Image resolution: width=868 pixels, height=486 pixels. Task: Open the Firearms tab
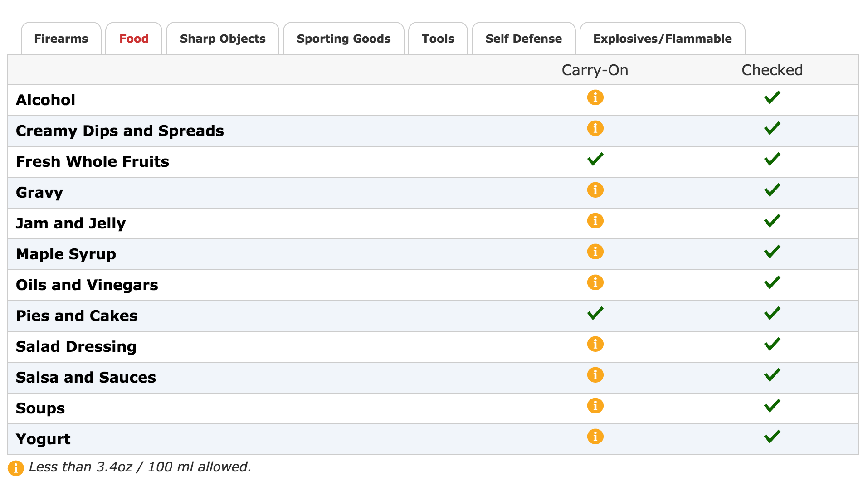click(61, 39)
